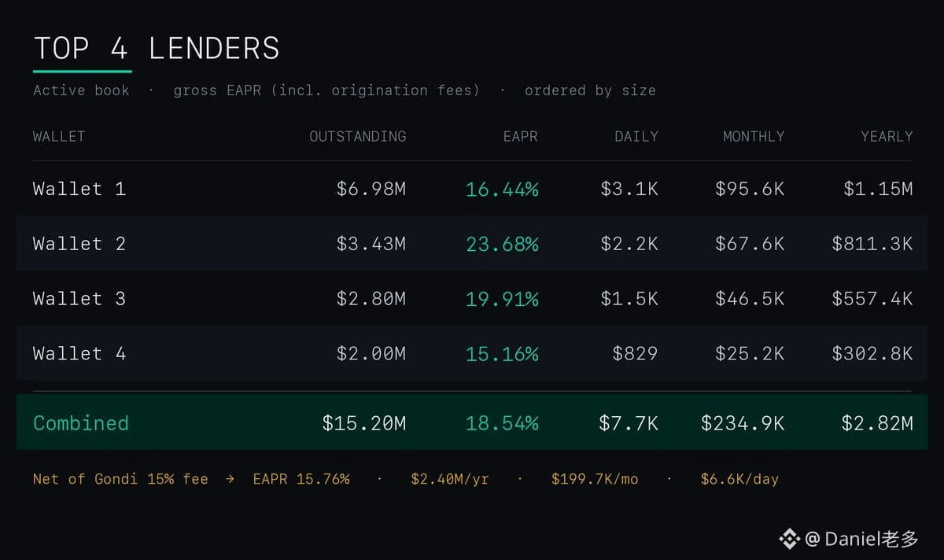Viewport: 944px width, 560px height.
Task: Select the MONTHLY column header
Action: coord(754,136)
